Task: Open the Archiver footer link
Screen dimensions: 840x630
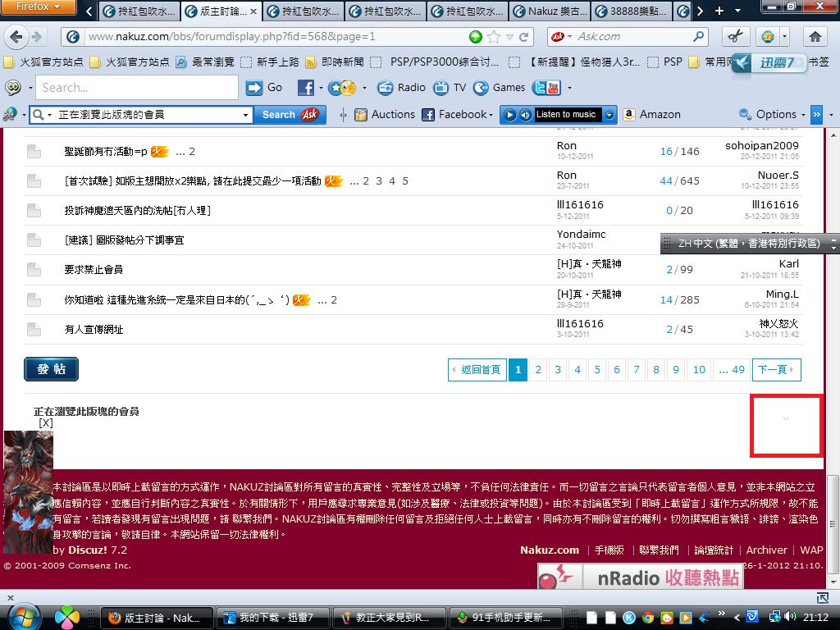Action: coord(766,550)
